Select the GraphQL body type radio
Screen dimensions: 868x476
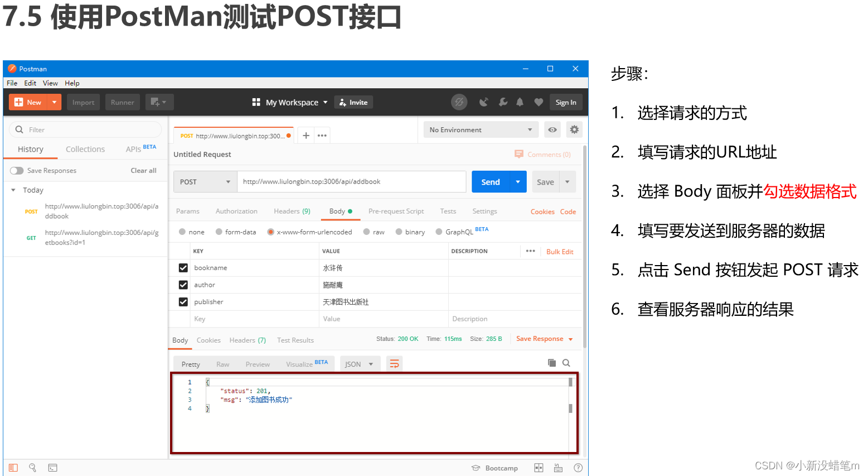pos(439,232)
